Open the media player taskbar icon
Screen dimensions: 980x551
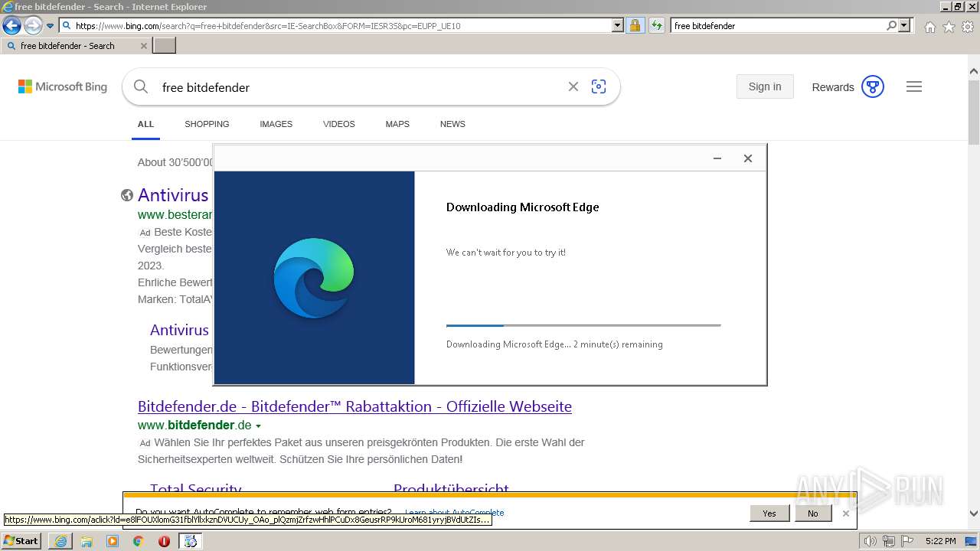point(113,541)
